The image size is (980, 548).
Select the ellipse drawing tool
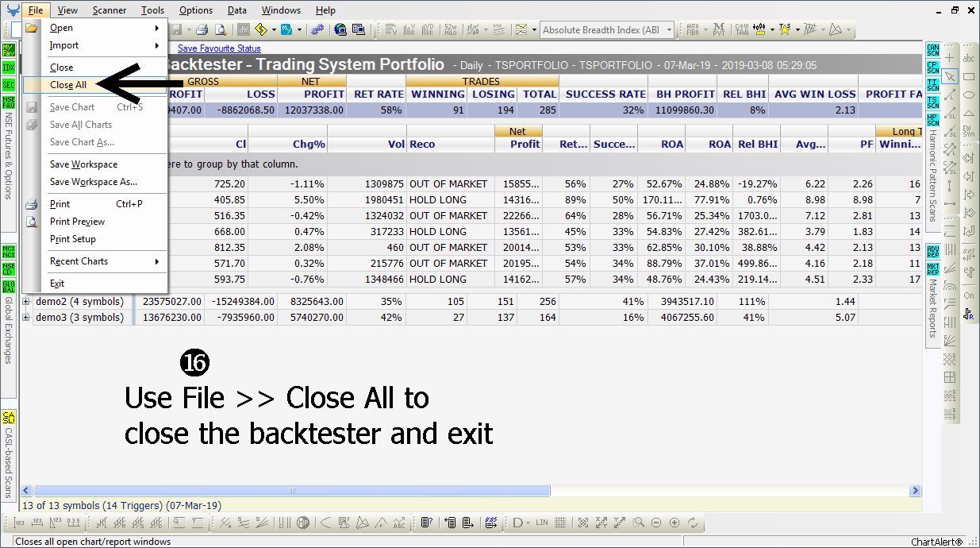tap(969, 95)
